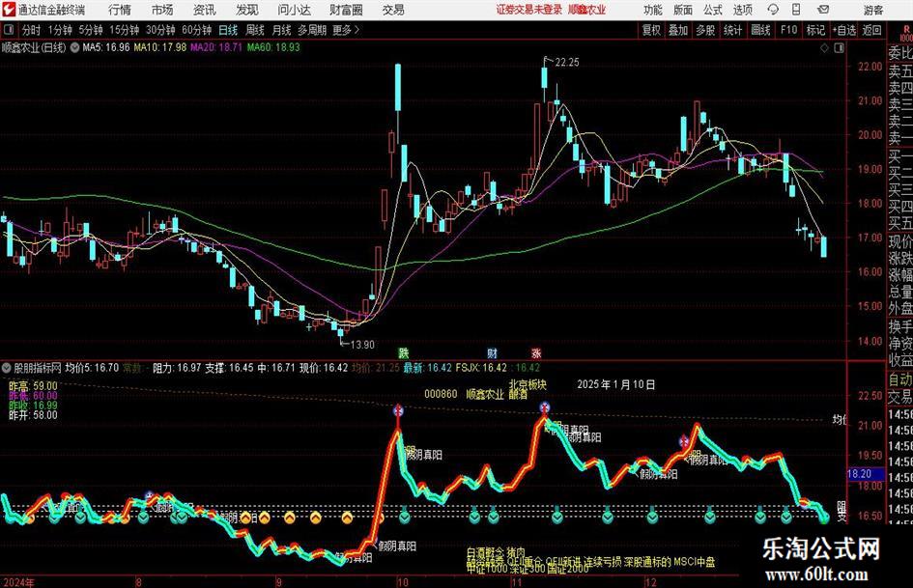The width and height of the screenshot is (913, 588).
Task: Click the MA5: 16.96 value
Action: pos(106,47)
